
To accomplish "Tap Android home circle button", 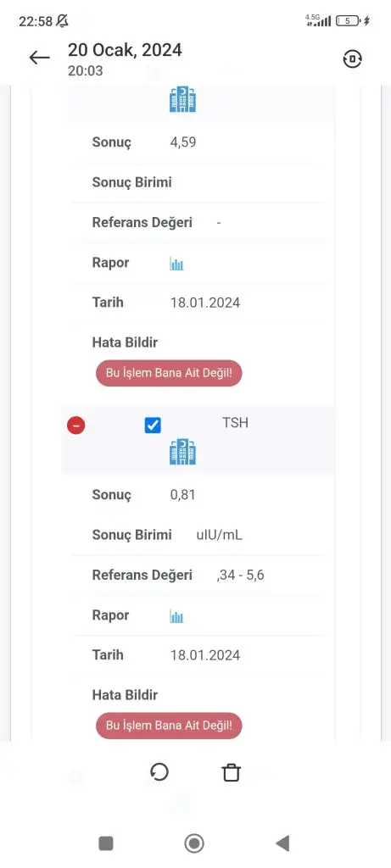I will point(194,843).
